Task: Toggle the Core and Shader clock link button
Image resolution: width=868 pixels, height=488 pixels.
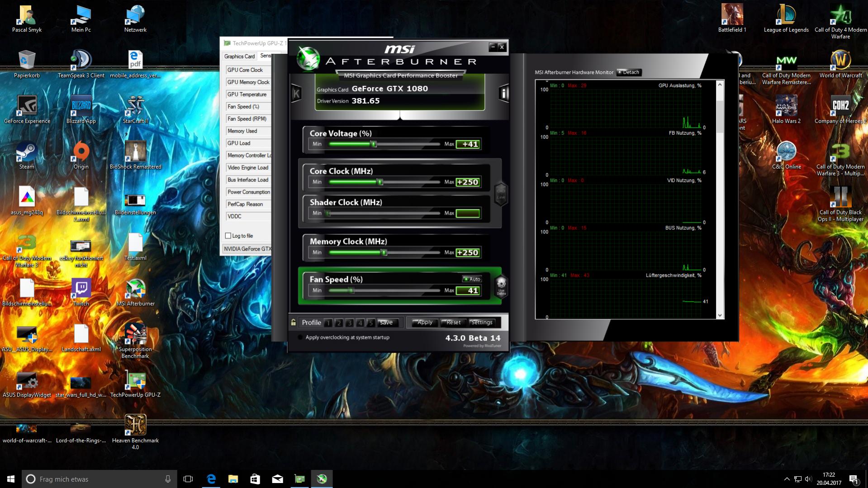Action: 501,194
